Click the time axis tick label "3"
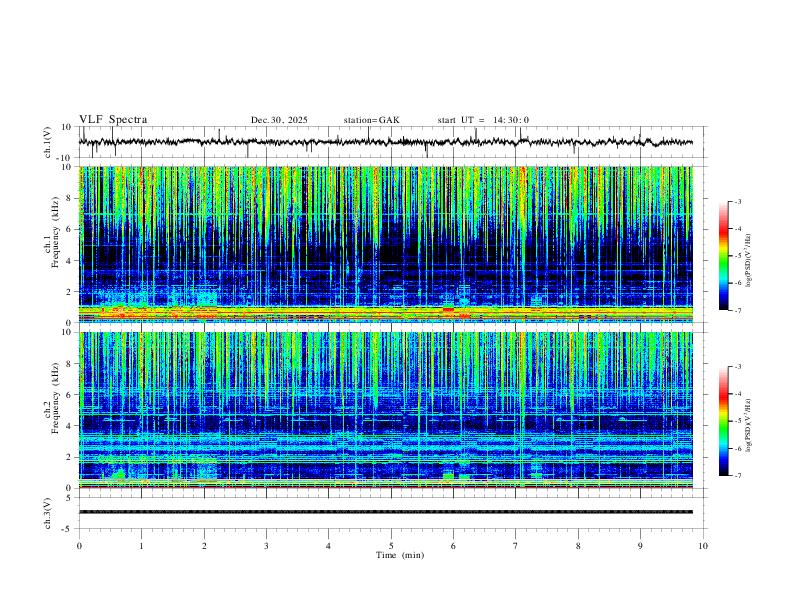This screenshot has width=792, height=612. pos(266,546)
